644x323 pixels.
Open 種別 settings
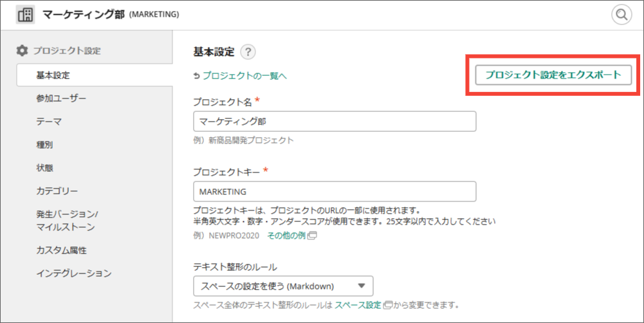point(44,145)
